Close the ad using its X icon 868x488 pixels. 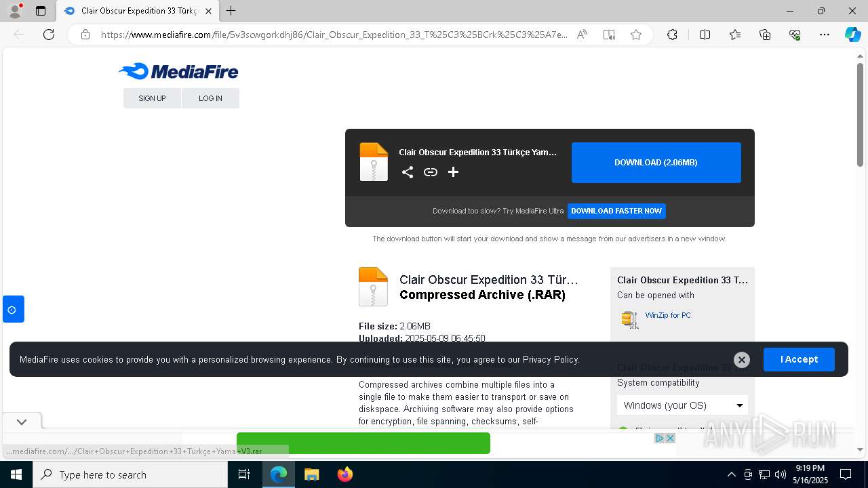[670, 439]
